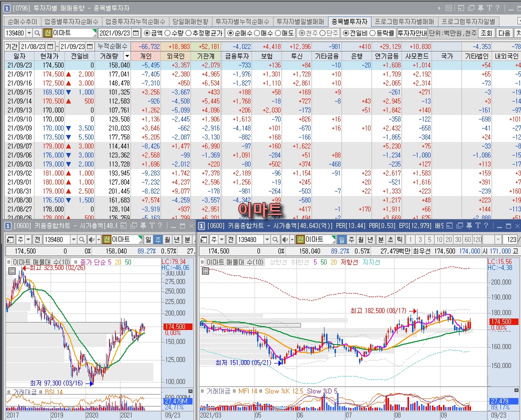Switch to 당일매매현황 tab

tap(190, 21)
